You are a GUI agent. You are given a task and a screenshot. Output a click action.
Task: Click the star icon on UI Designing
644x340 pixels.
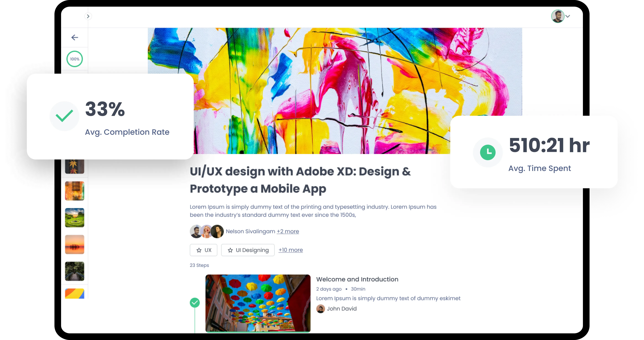[230, 250]
